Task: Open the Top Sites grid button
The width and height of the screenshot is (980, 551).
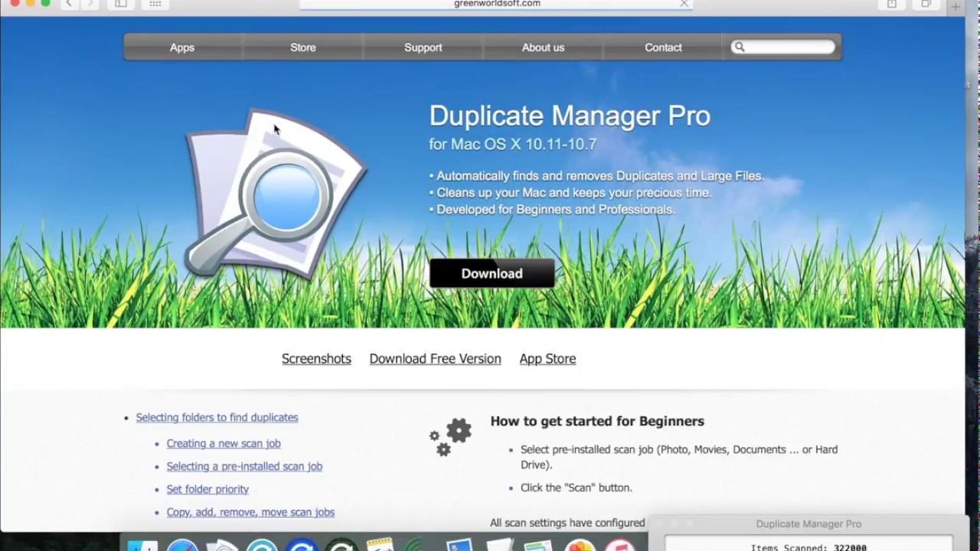Action: (x=155, y=4)
